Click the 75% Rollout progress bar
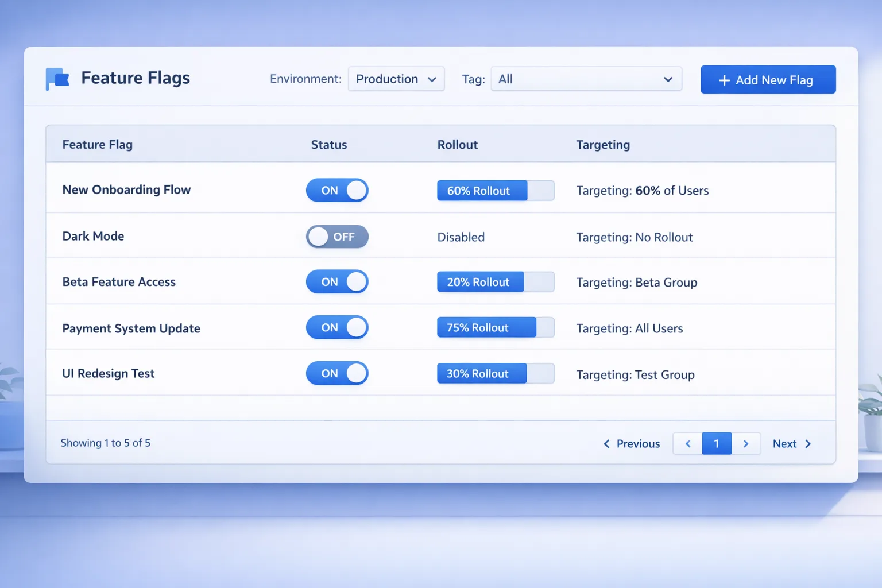 click(x=495, y=327)
